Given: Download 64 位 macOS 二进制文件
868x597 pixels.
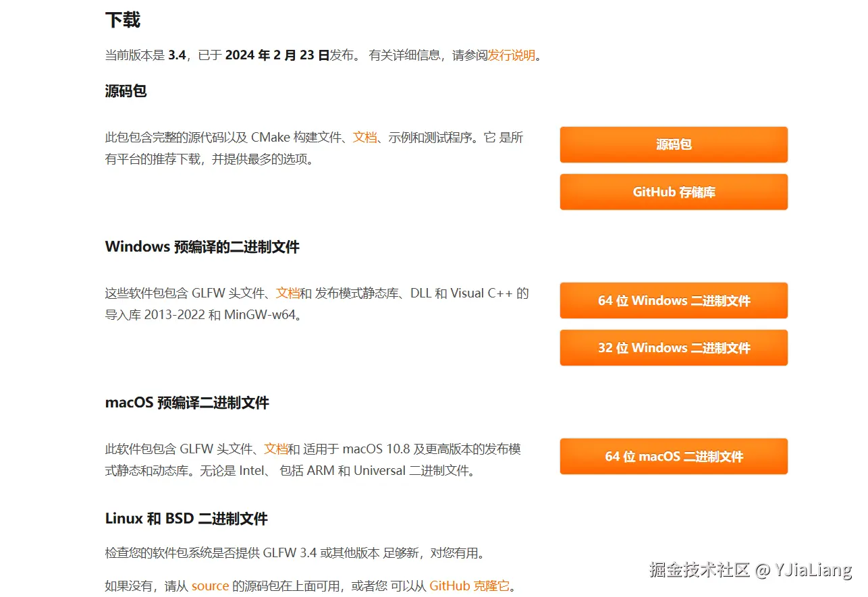Looking at the screenshot, I should click(674, 456).
